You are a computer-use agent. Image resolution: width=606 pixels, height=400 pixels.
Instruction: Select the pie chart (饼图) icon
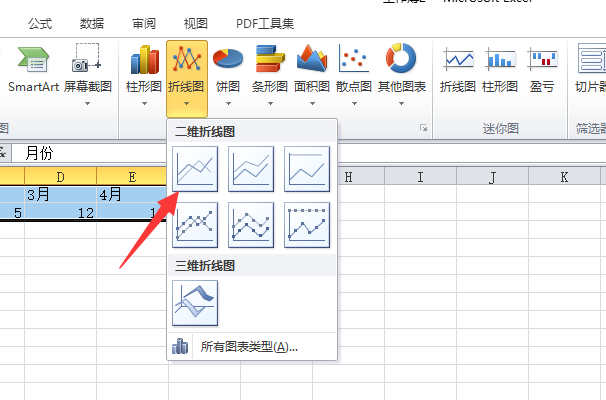pos(228,59)
